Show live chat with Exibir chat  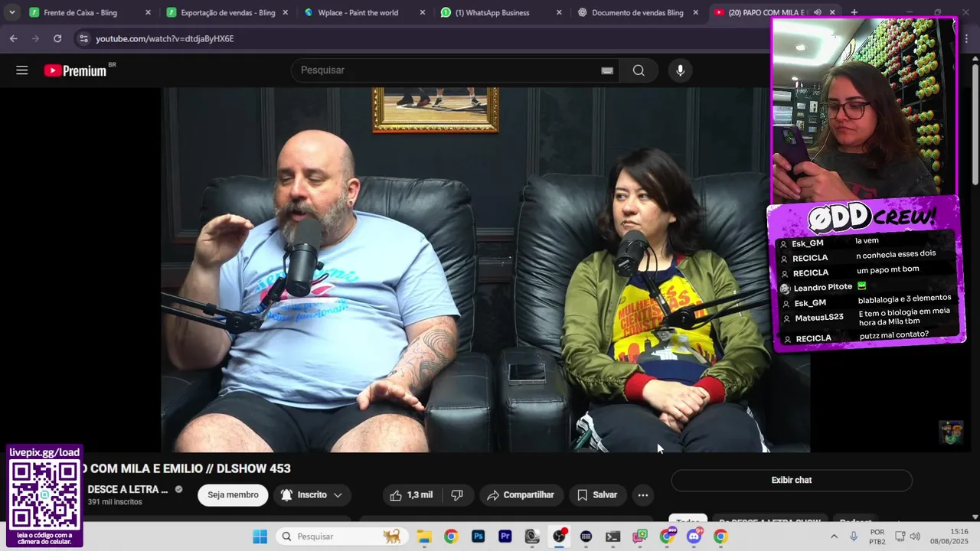point(792,481)
